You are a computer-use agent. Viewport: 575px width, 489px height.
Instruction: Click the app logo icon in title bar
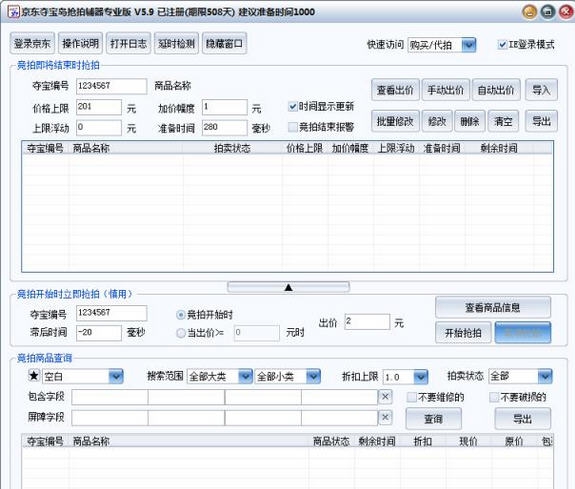(14, 12)
